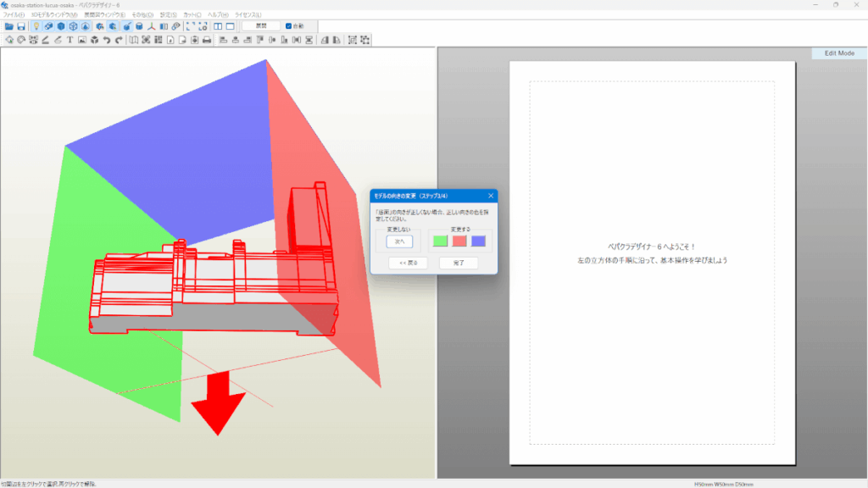
Task: Click the << 戻る button
Action: pyautogui.click(x=408, y=263)
